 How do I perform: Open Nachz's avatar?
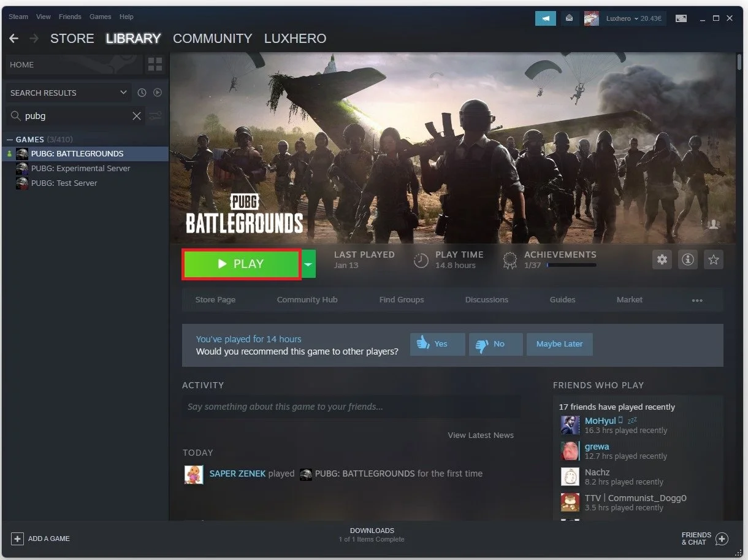(570, 477)
